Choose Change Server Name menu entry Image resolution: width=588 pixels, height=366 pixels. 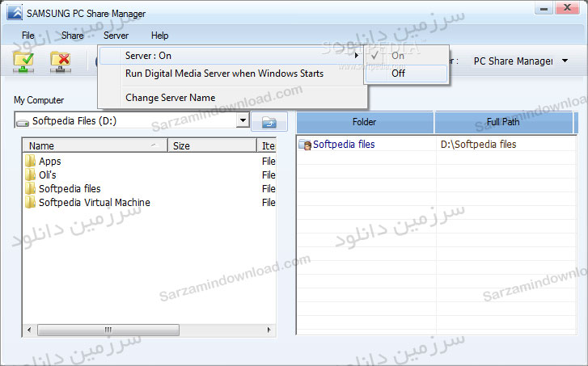coord(232,98)
